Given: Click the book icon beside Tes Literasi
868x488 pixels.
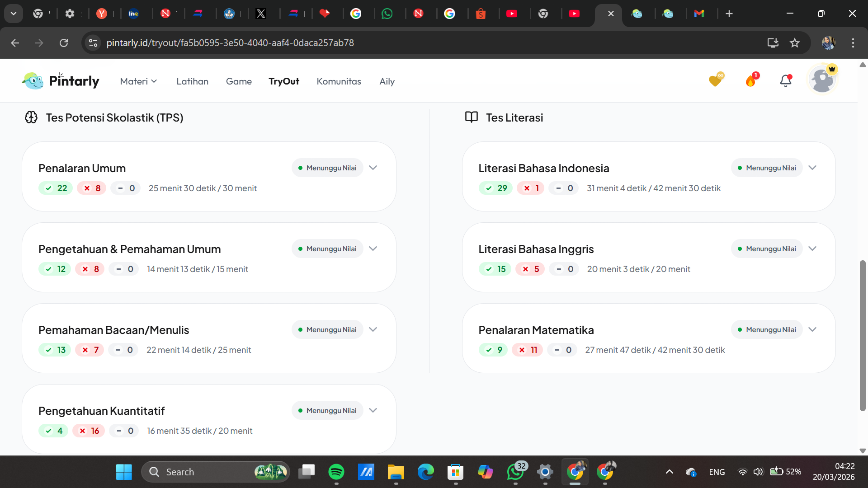Looking at the screenshot, I should coord(472,117).
